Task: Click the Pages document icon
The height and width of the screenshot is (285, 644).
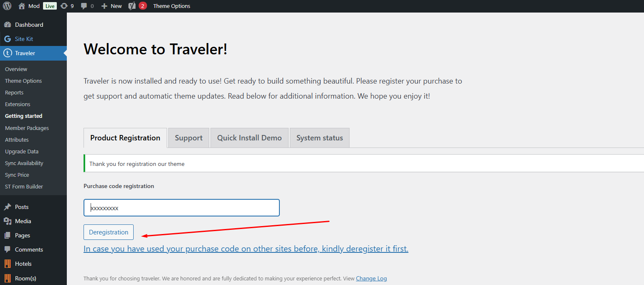Action: coord(8,235)
